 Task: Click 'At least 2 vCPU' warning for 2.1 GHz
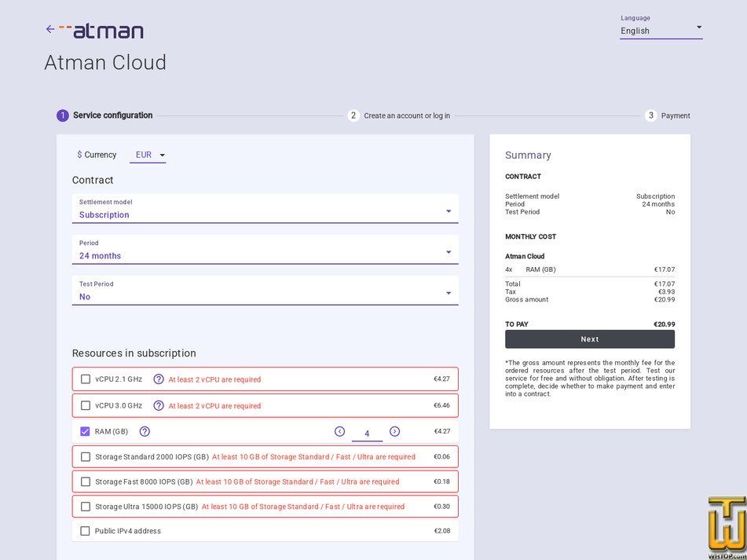coord(215,379)
